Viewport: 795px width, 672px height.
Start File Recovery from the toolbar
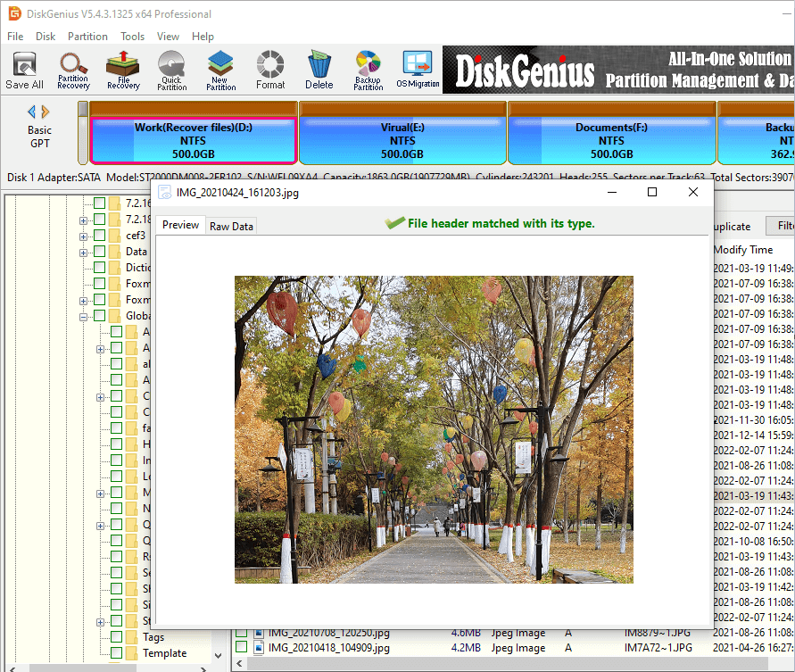[x=123, y=70]
